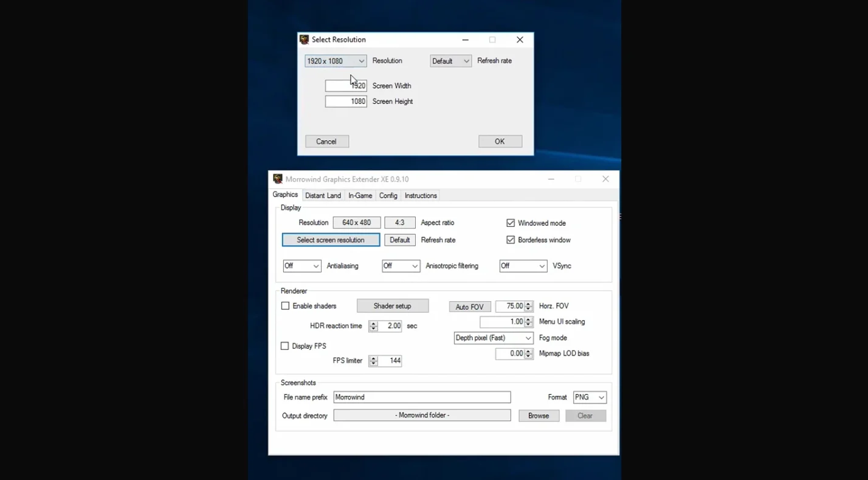Increase Horz. FOV with up arrow
The image size is (868, 480).
(528, 304)
